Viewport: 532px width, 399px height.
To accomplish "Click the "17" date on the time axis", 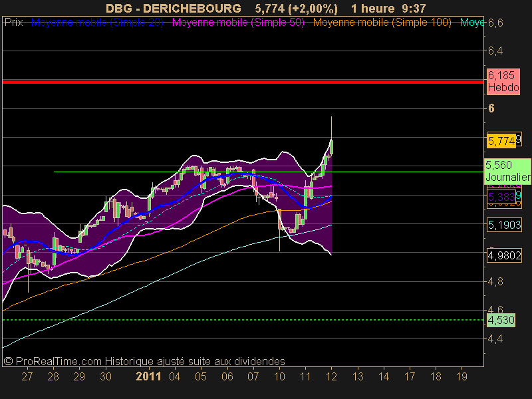I will [410, 376].
